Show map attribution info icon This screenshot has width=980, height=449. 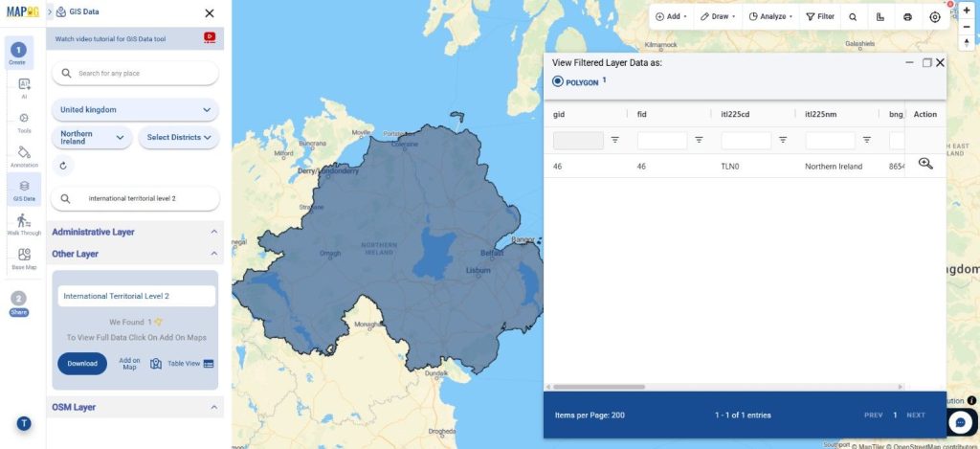[972, 401]
